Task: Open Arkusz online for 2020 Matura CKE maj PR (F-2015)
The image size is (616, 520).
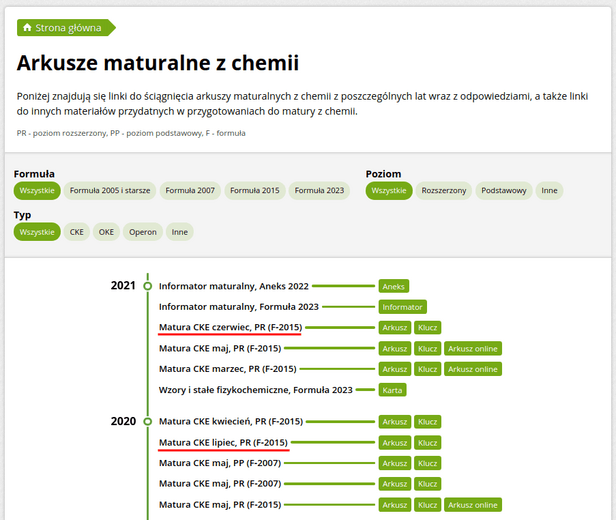Action: click(473, 505)
